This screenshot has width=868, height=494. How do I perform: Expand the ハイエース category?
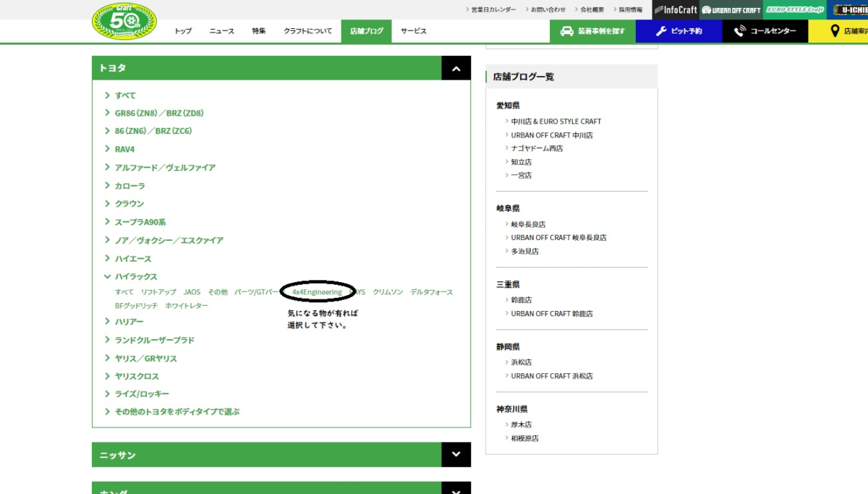click(x=132, y=258)
